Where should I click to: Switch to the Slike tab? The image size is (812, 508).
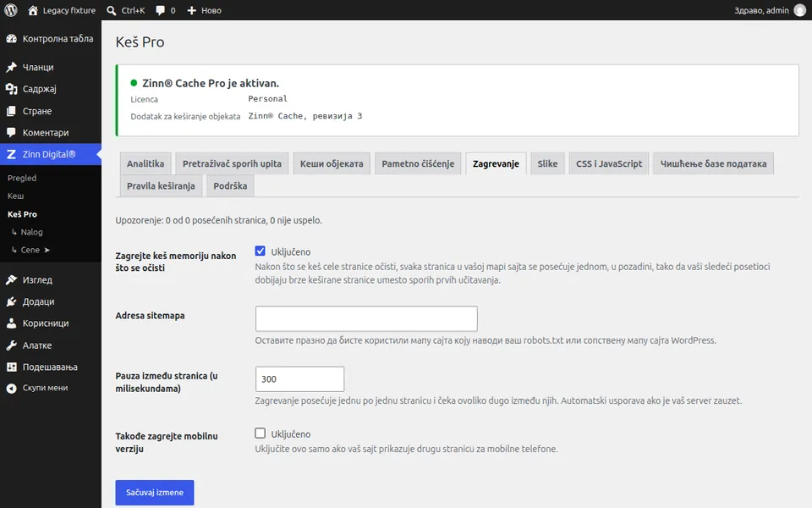(x=547, y=163)
